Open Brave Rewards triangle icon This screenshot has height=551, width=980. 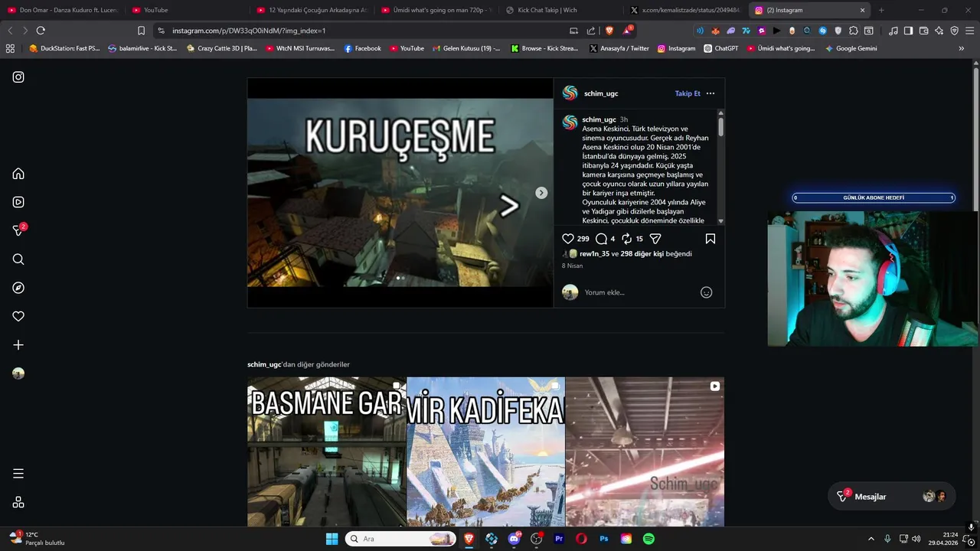click(628, 31)
